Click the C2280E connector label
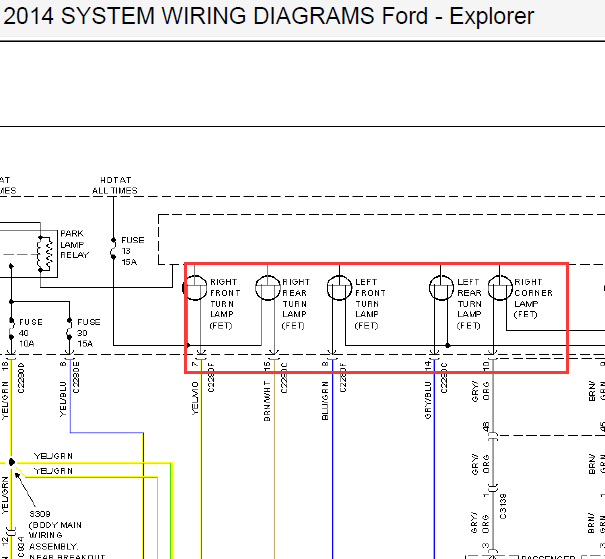 (x=76, y=378)
